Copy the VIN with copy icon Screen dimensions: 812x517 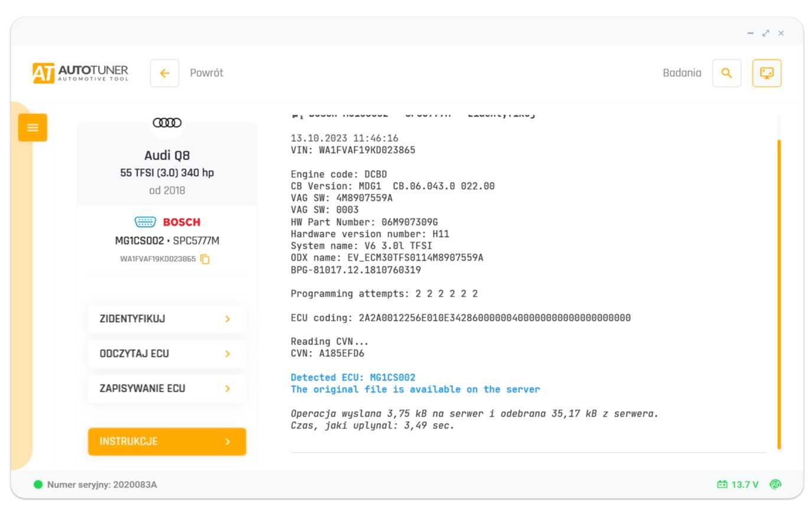tap(205, 259)
